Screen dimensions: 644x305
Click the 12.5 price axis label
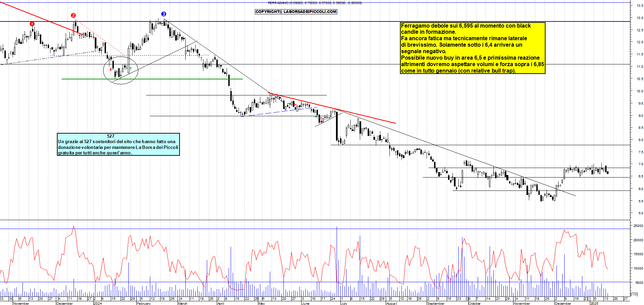tap(640, 30)
